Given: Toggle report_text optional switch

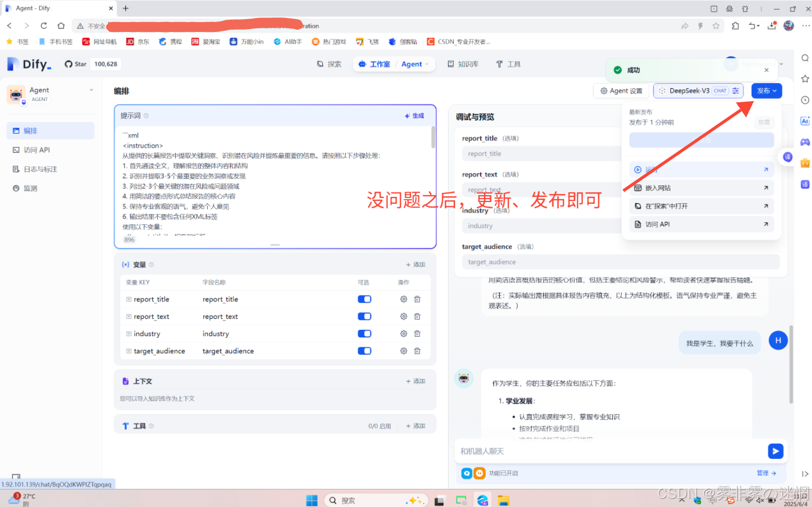Looking at the screenshot, I should click(x=365, y=317).
